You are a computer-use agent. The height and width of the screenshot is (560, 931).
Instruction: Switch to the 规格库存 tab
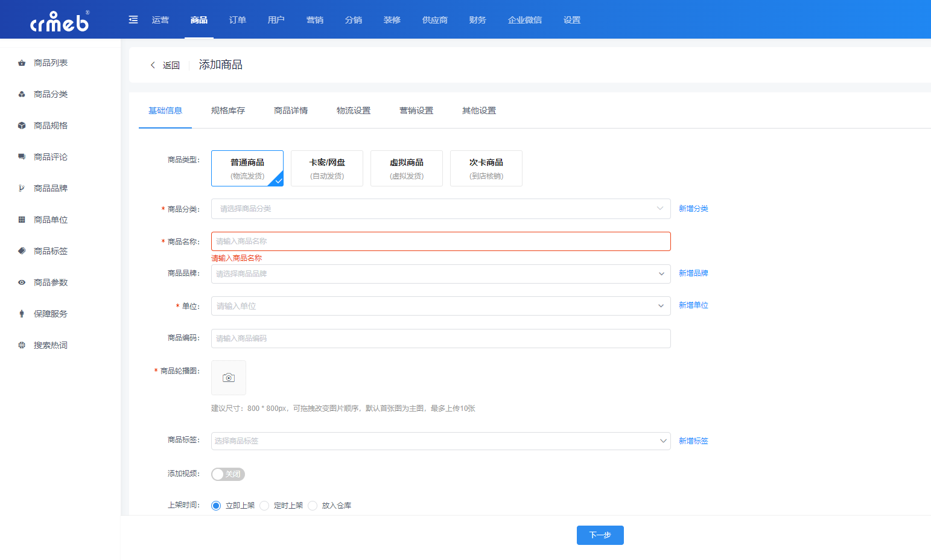tap(228, 110)
